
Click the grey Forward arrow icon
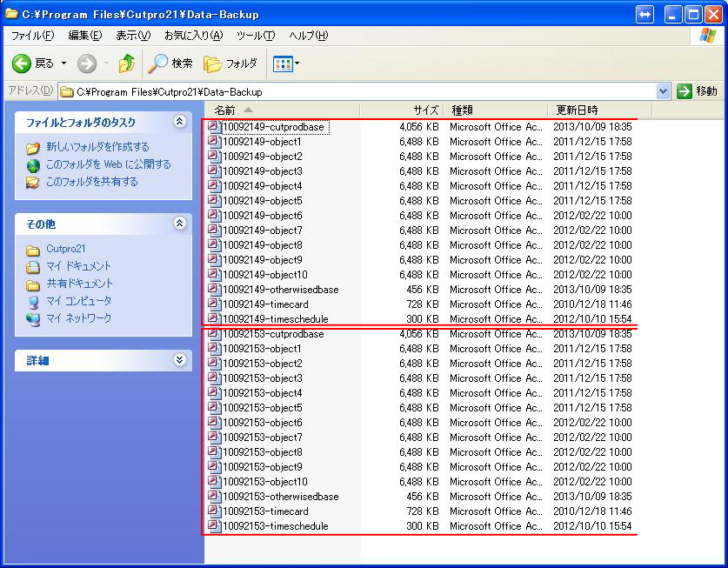click(87, 63)
